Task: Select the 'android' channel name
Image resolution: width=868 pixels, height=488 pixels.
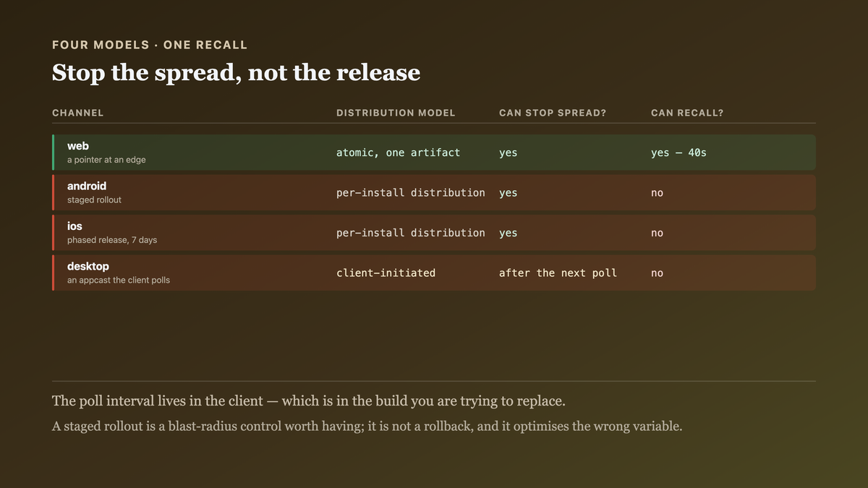Action: [87, 186]
